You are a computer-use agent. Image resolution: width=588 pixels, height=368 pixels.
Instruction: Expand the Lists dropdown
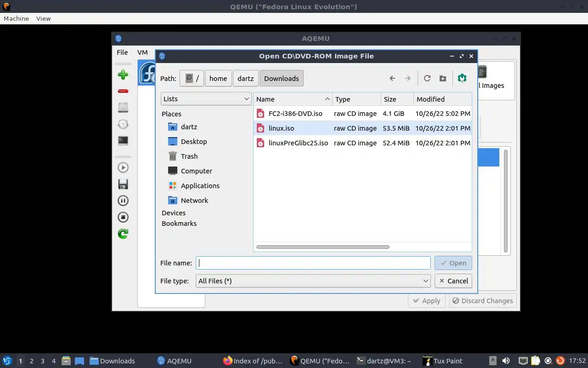click(x=206, y=99)
